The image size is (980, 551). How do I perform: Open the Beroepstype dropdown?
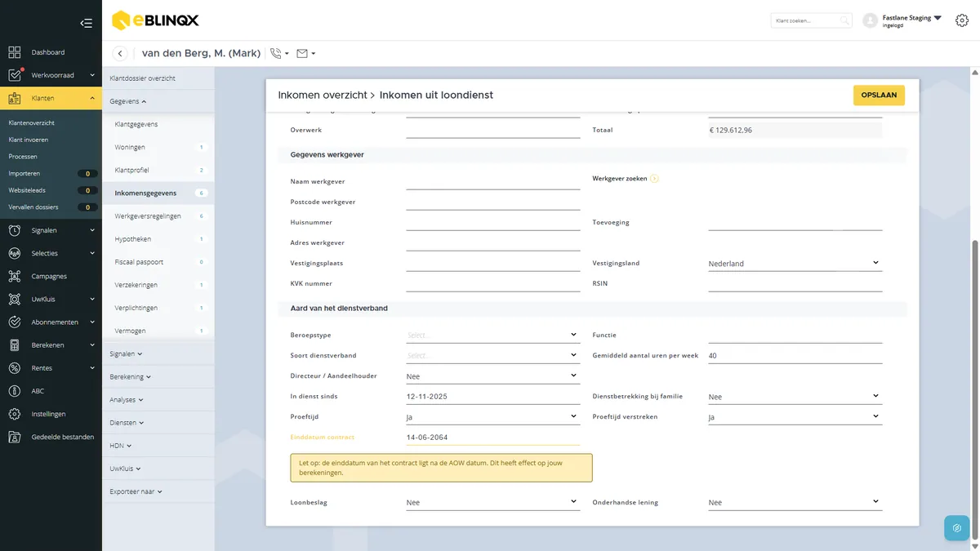tap(493, 335)
